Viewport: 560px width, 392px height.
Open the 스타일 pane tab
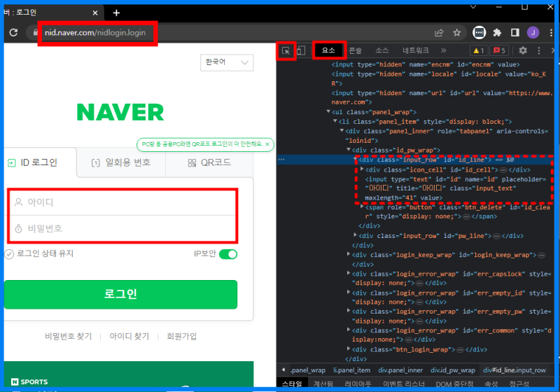292,384
